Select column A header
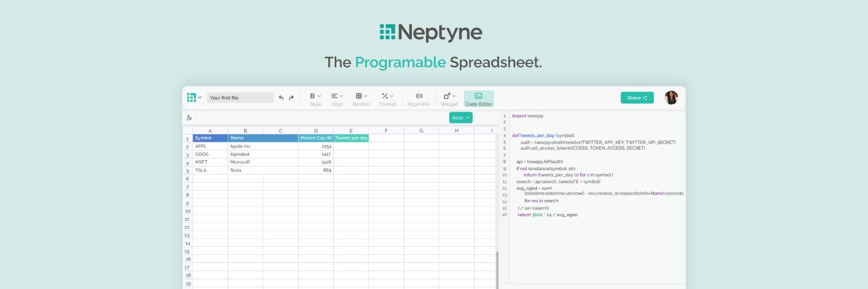This screenshot has width=868, height=289. click(210, 131)
